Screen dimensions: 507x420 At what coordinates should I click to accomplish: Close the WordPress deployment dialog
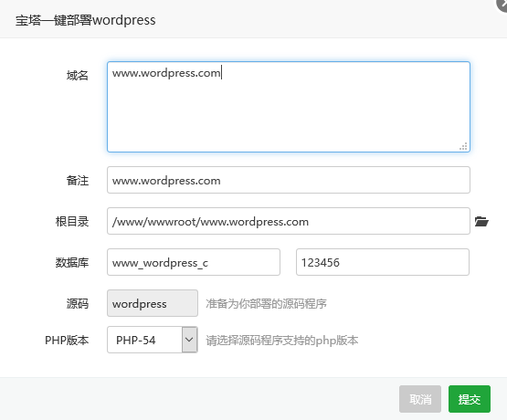tap(502, 4)
